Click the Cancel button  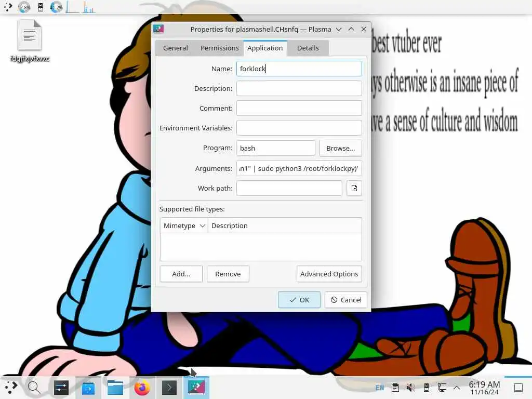point(345,300)
